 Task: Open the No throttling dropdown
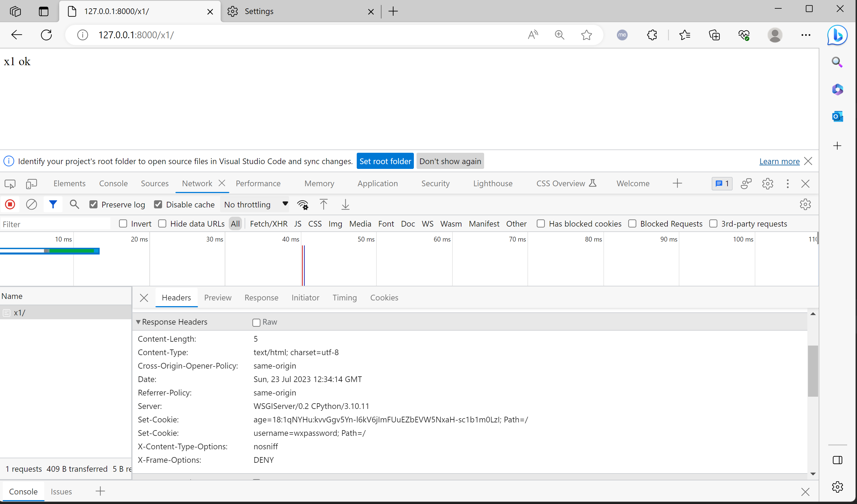(x=256, y=204)
